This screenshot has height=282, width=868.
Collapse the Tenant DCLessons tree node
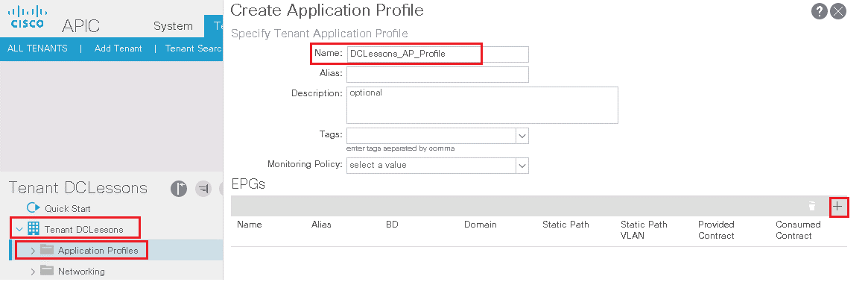19,229
